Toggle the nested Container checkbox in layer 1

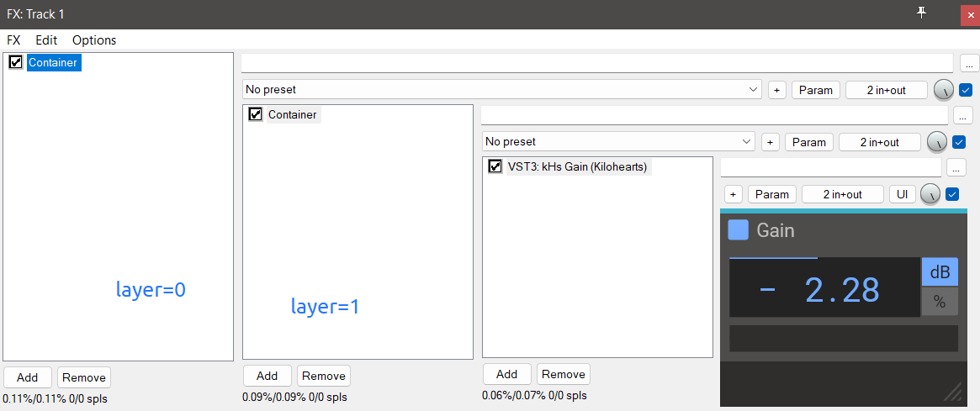coord(255,114)
